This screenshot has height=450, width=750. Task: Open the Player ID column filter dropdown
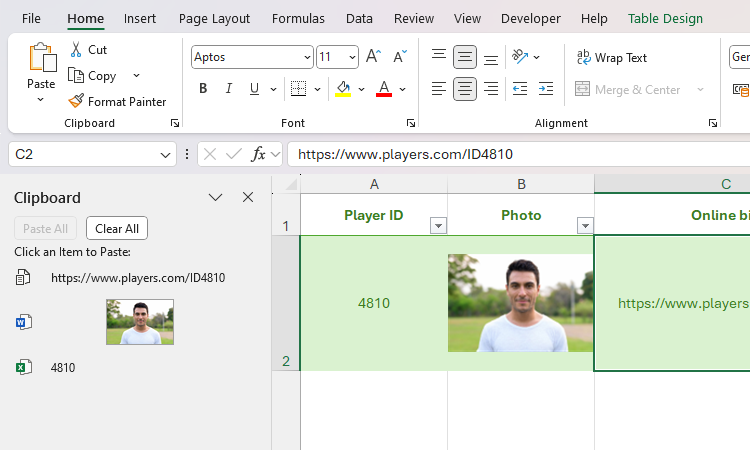tap(438, 226)
